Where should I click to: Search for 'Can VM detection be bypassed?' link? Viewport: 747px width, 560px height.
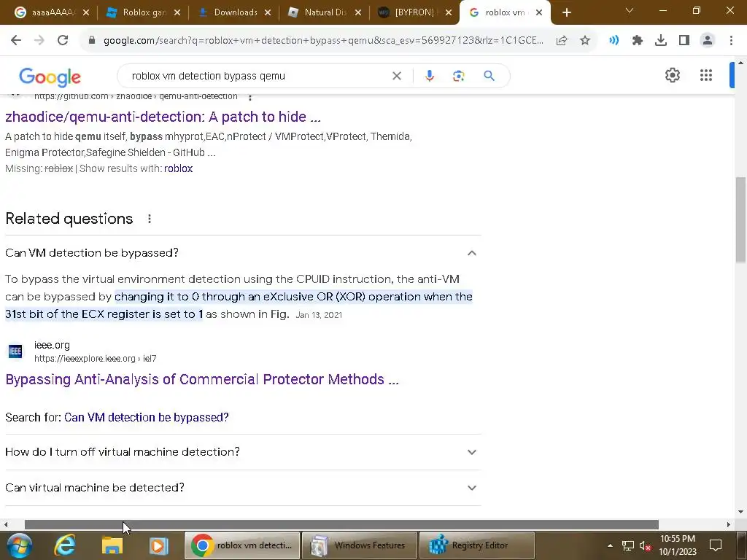tap(146, 417)
